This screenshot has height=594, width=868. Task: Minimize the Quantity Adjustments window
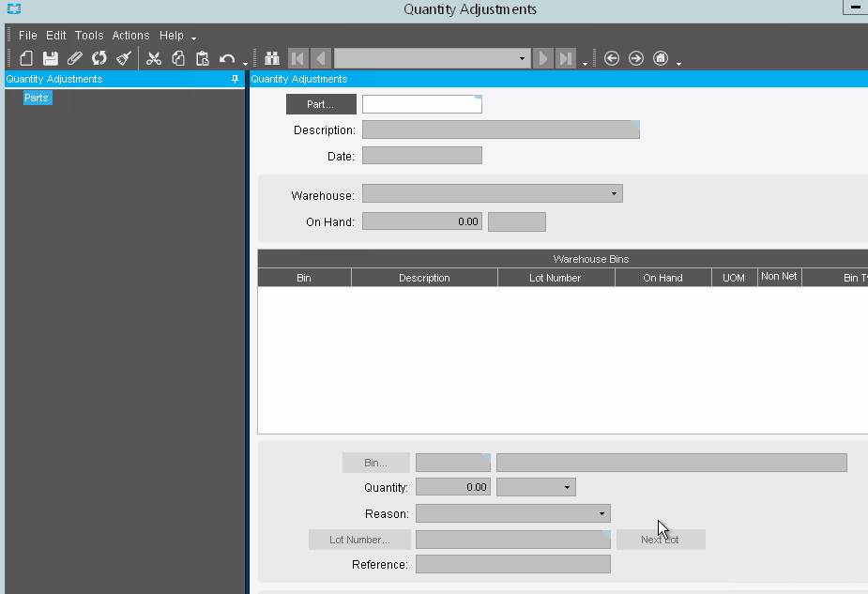(x=855, y=8)
